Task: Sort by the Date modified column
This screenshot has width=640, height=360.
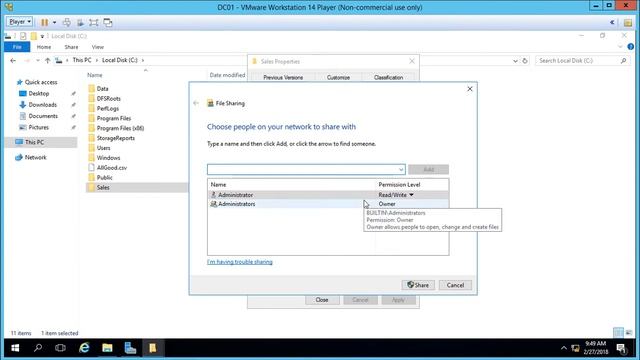Action: click(x=227, y=75)
